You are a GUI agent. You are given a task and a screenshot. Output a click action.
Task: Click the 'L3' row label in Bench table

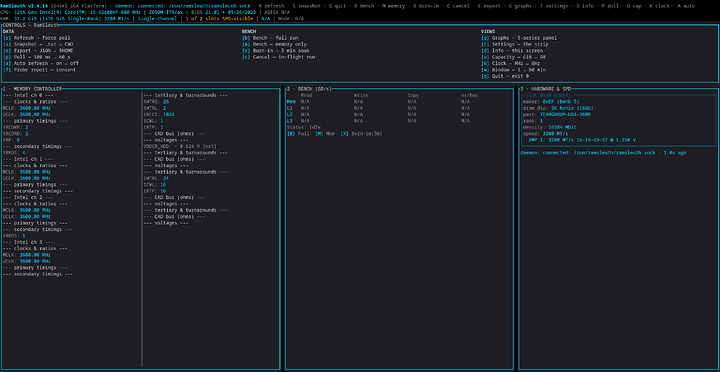click(x=290, y=121)
